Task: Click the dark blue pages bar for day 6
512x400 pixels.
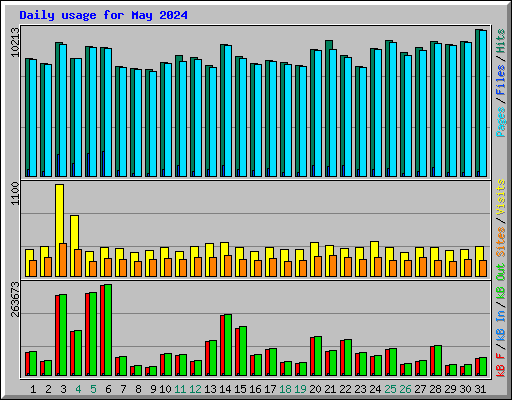Action: click(x=103, y=164)
